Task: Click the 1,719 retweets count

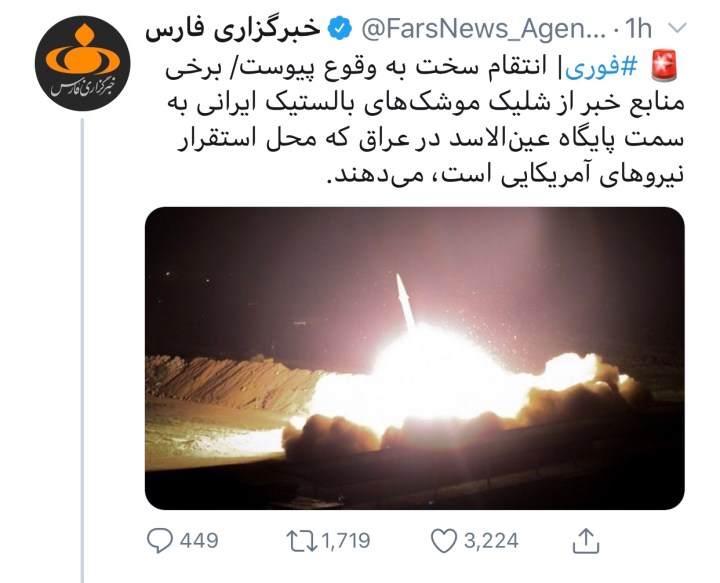Action: tap(346, 541)
